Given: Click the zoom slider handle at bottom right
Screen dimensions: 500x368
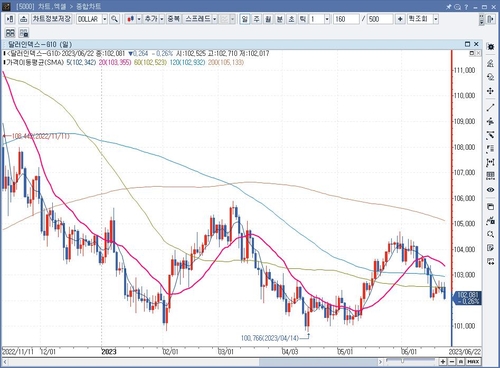Looking at the screenshot, I should (402, 361).
